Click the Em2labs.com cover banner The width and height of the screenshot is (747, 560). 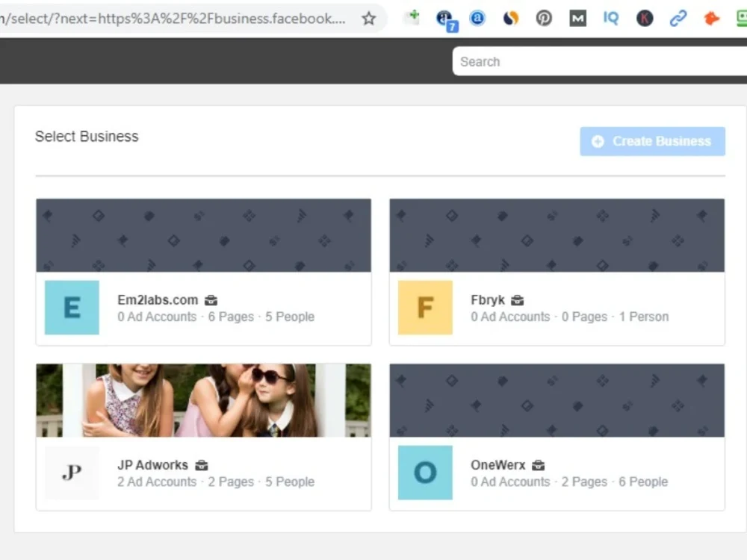[203, 235]
